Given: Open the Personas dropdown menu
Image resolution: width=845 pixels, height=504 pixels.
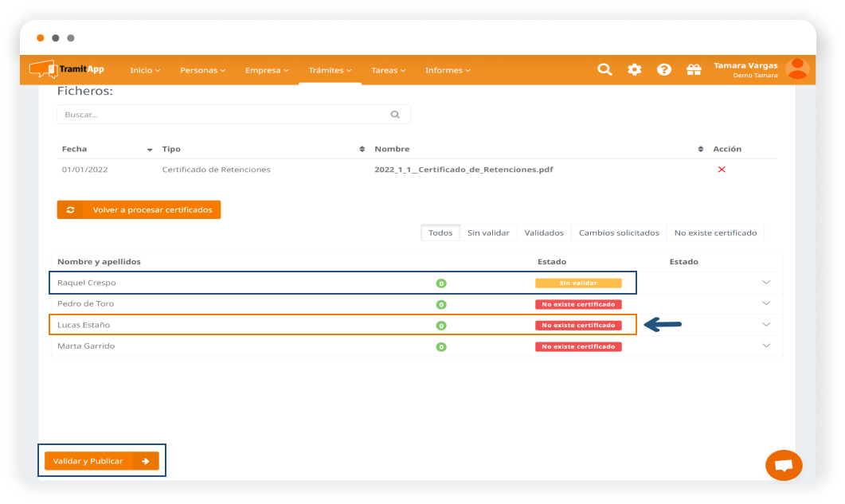Looking at the screenshot, I should tap(202, 70).
